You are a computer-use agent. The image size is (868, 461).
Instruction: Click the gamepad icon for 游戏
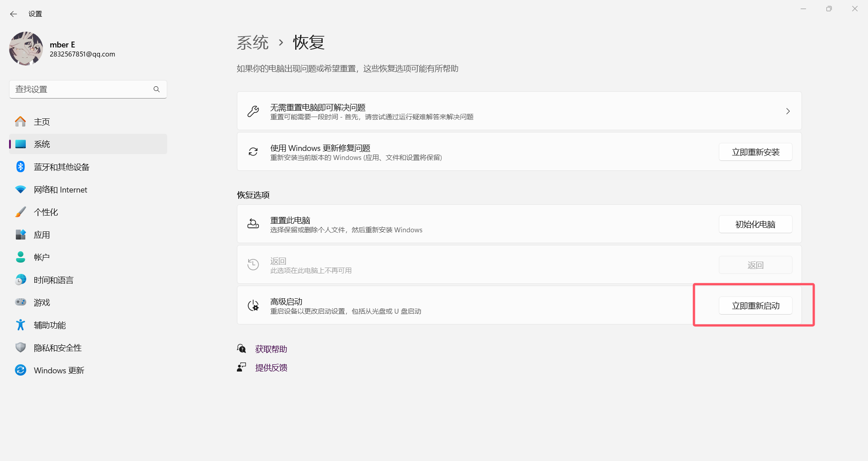click(20, 302)
